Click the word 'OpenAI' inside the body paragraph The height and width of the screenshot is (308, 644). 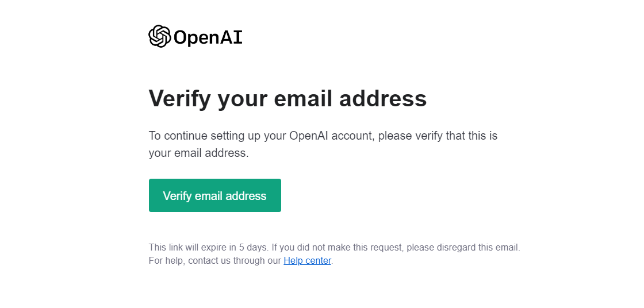point(308,136)
